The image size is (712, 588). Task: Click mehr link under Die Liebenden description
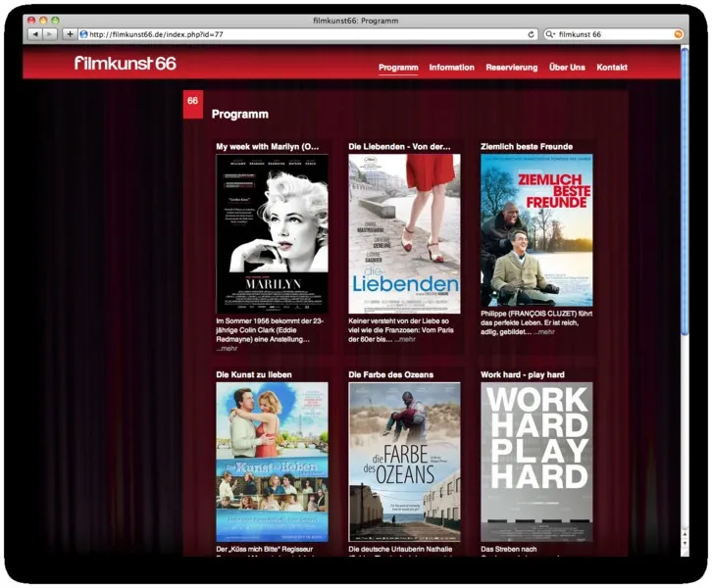405,339
